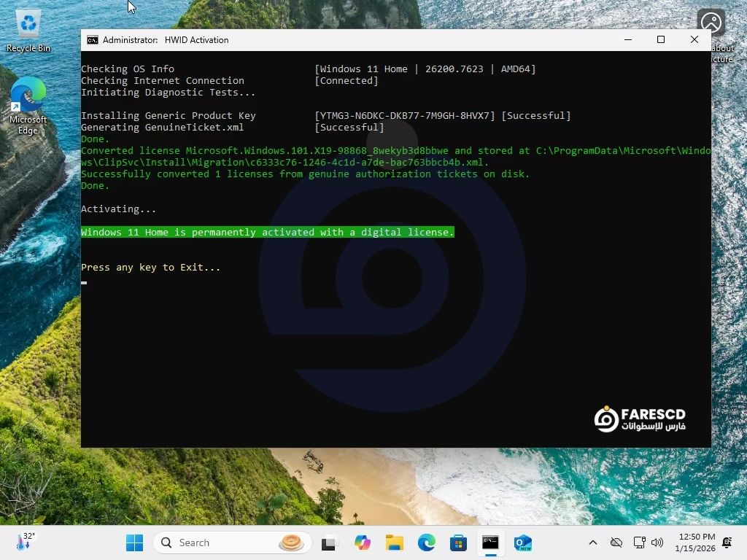Open Copilot from the taskbar
The height and width of the screenshot is (560, 747).
tap(363, 542)
